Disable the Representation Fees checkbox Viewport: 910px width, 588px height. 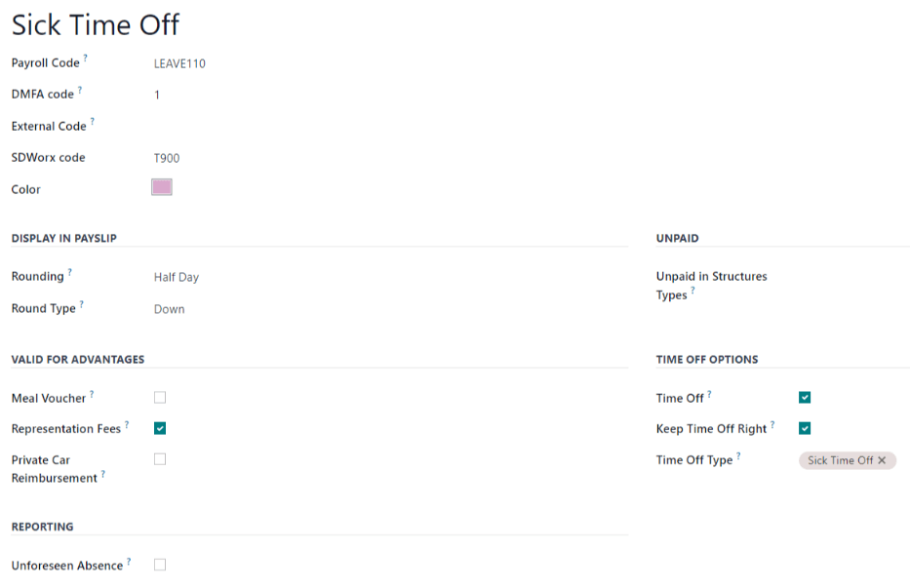[x=159, y=428]
